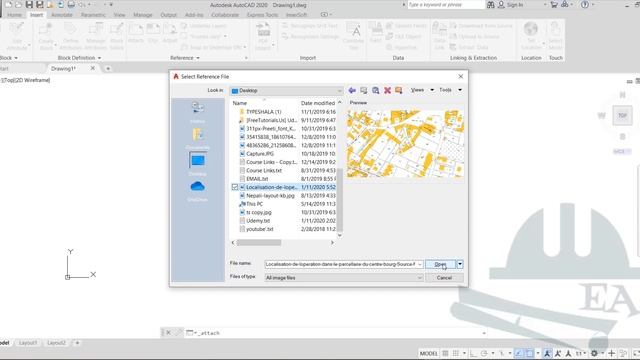Click the Create New Folder icon
The height and width of the screenshot is (360, 640).
[399, 90]
